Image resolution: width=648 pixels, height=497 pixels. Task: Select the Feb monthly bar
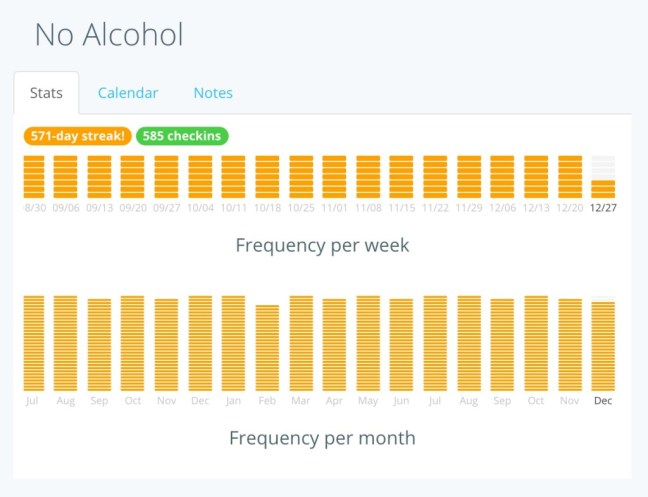click(267, 347)
